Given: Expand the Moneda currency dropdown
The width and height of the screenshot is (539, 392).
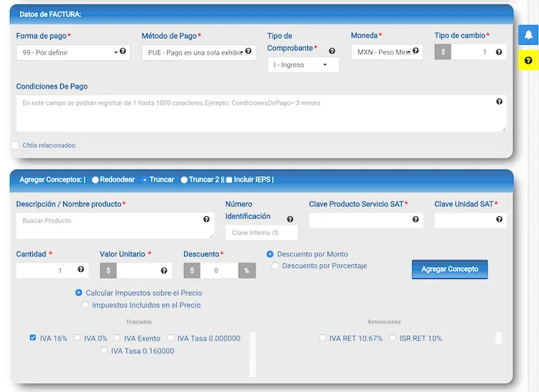Looking at the screenshot, I should (387, 52).
